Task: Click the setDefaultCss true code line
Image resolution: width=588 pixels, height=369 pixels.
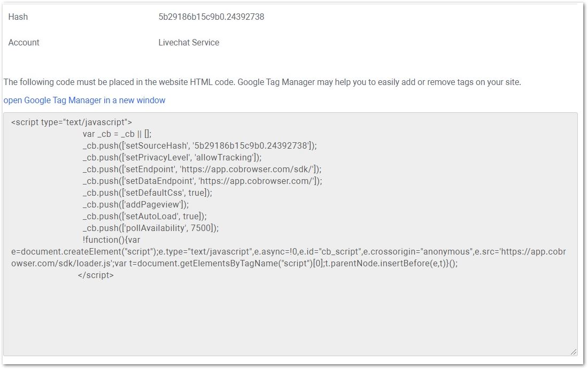Action: (148, 193)
